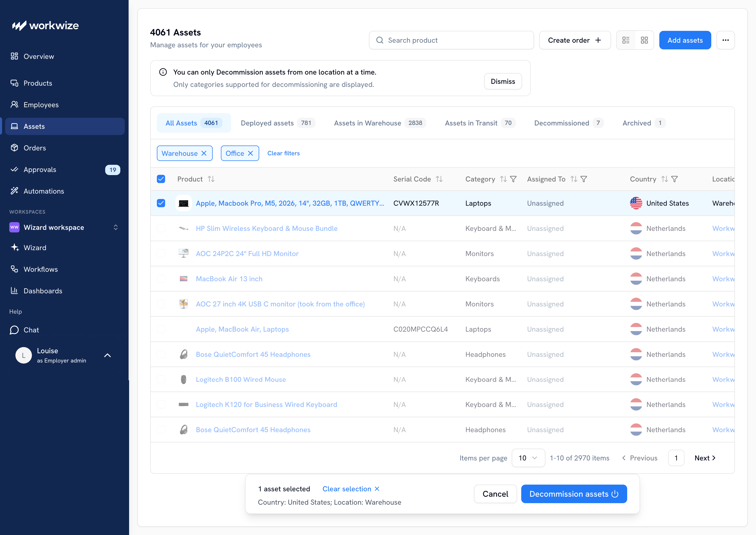Remove the Warehouse filter chip
Viewport: 756px width, 535px height.
coord(204,153)
